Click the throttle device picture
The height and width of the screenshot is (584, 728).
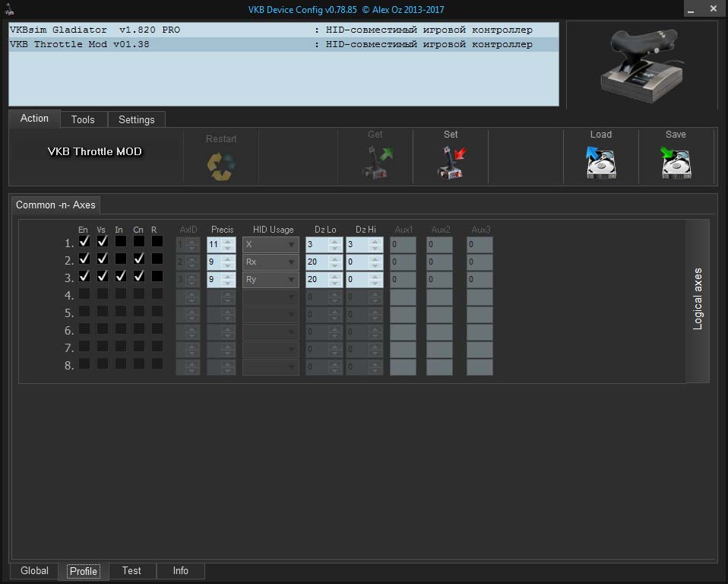coord(642,65)
